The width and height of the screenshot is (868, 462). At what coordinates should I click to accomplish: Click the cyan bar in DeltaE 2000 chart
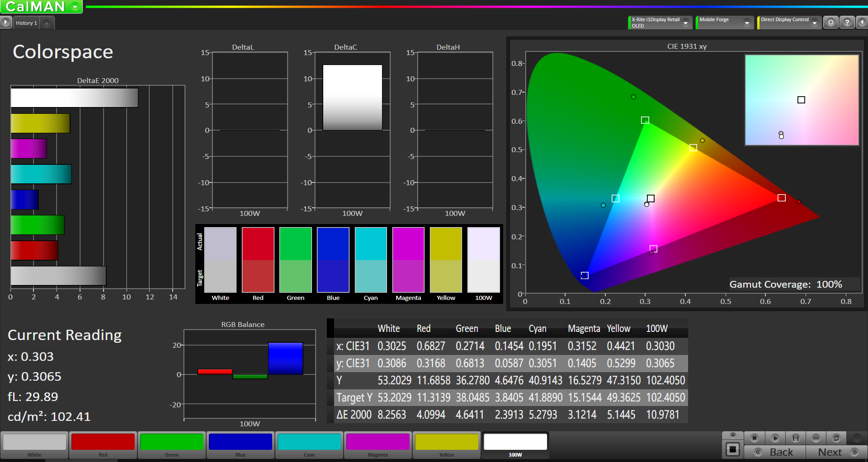(x=41, y=174)
